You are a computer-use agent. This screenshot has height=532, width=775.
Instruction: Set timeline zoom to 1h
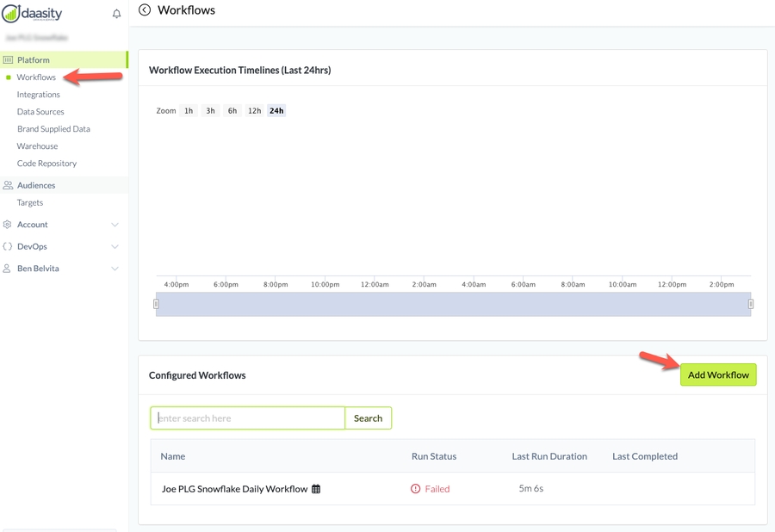189,111
